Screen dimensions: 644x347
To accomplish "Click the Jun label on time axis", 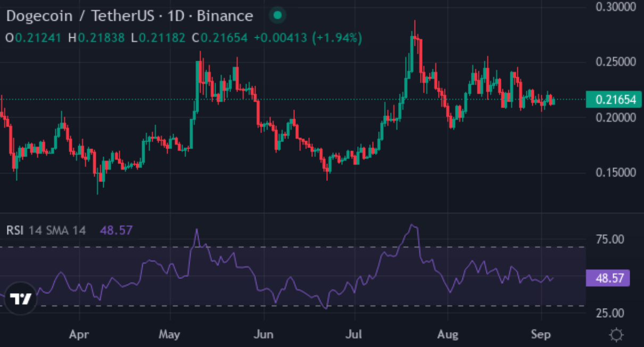I will [x=263, y=335].
